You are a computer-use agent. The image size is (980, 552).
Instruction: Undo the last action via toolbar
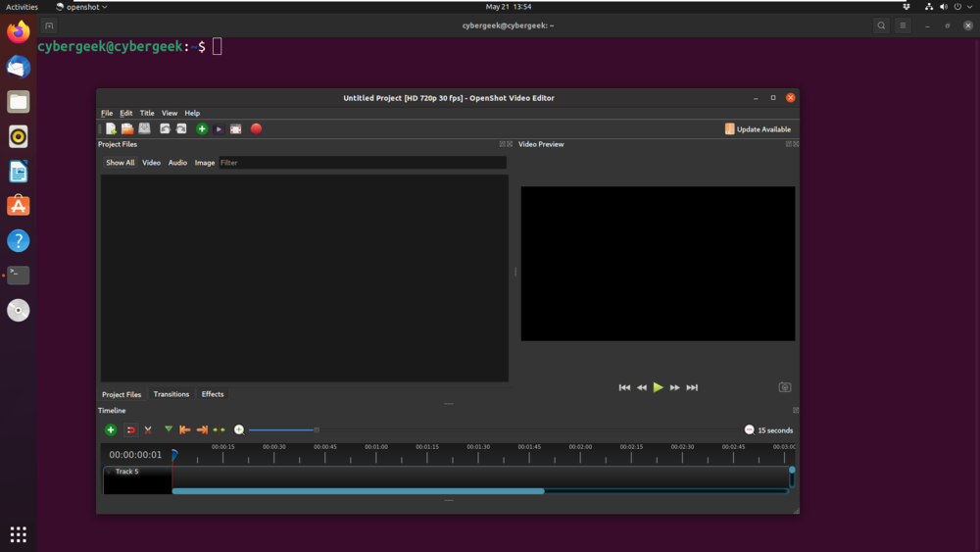click(x=165, y=128)
